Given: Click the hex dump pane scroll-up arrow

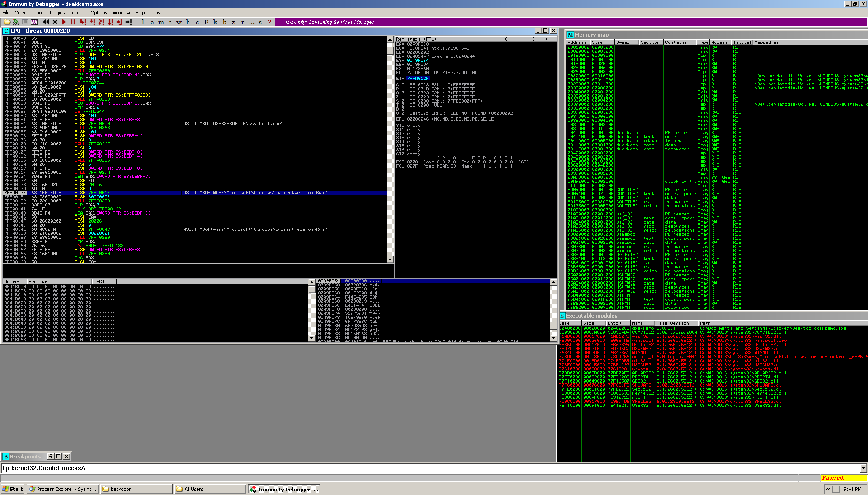Looking at the screenshot, I should (311, 282).
